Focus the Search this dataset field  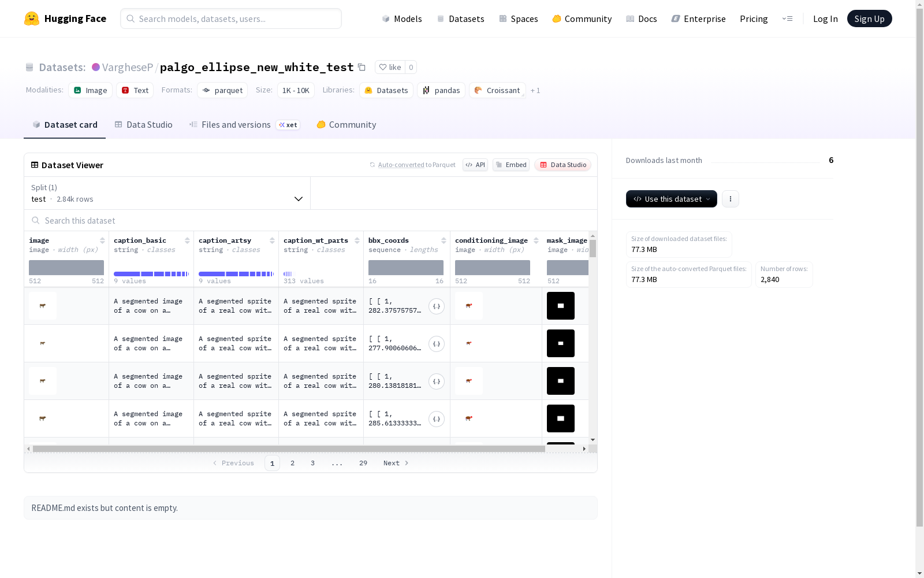click(311, 220)
